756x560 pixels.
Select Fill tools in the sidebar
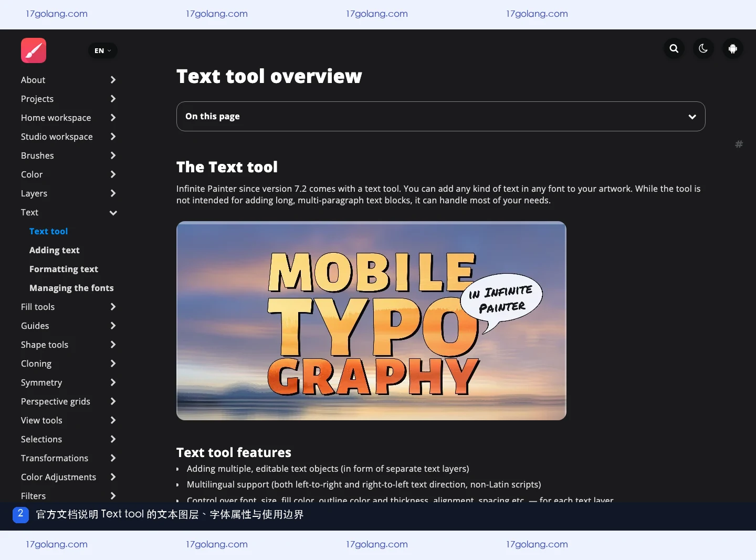coord(38,307)
